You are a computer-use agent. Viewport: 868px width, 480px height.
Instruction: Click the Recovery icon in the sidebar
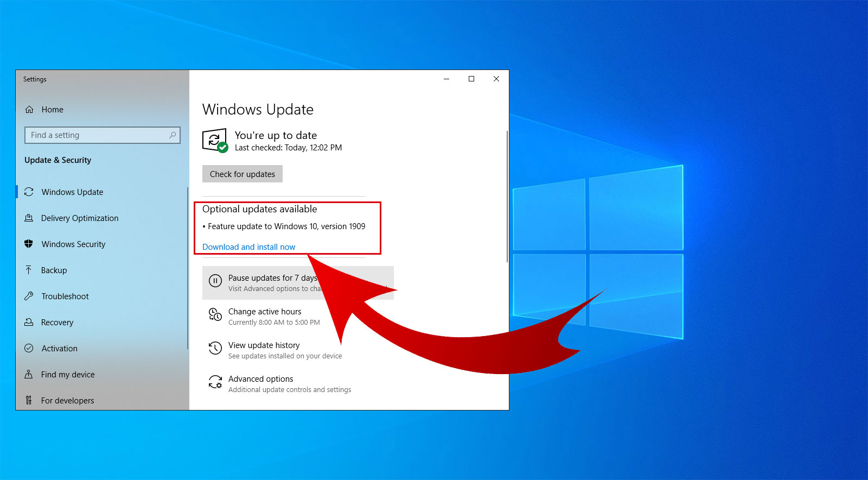point(29,323)
